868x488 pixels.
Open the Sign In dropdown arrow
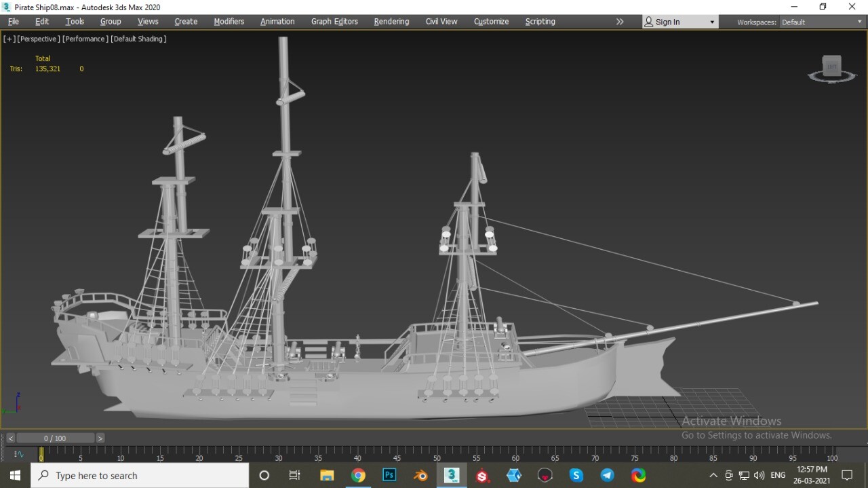pos(712,22)
